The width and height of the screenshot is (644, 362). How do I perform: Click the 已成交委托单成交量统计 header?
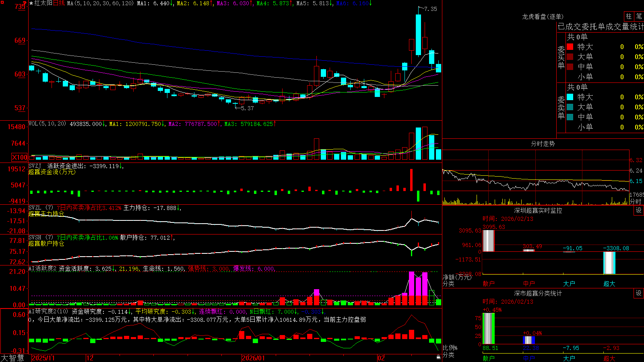601,27
